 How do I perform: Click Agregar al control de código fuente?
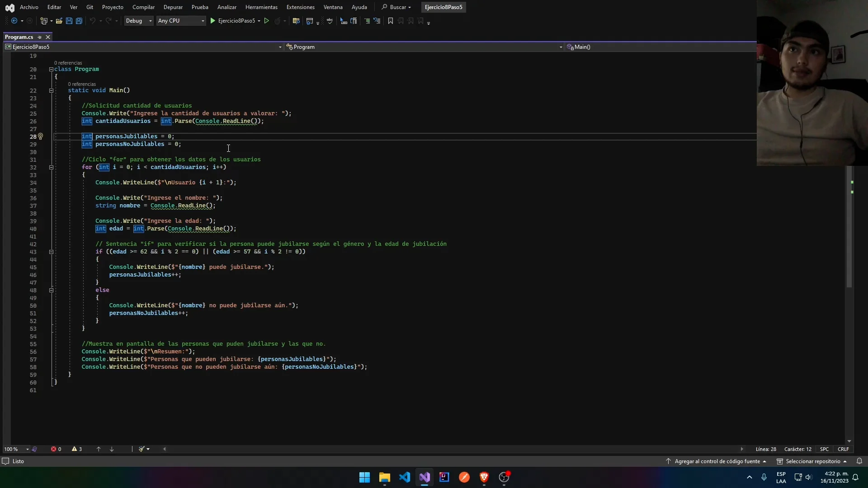(717, 461)
